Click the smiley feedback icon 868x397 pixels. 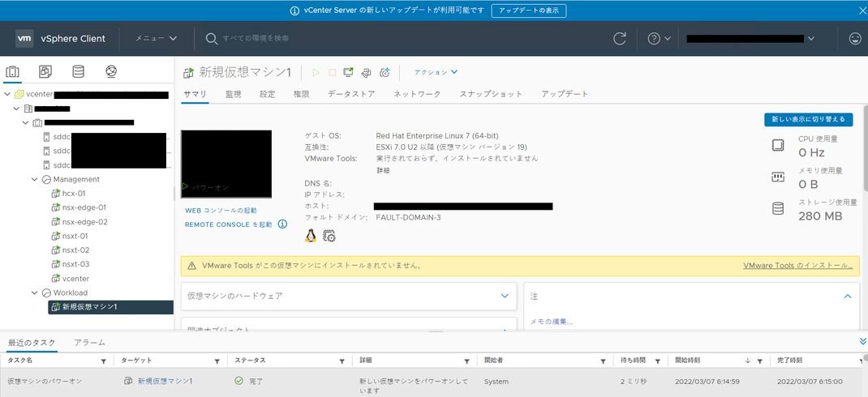(x=855, y=39)
